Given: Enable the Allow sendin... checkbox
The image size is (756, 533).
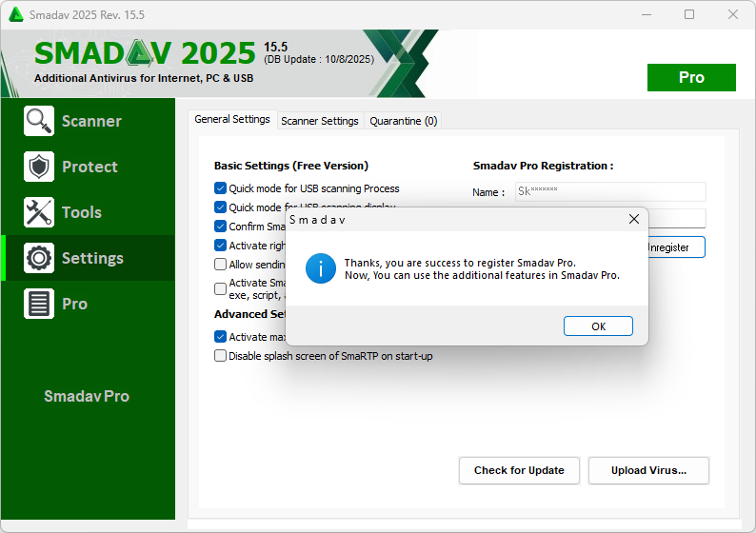Looking at the screenshot, I should pos(220,264).
